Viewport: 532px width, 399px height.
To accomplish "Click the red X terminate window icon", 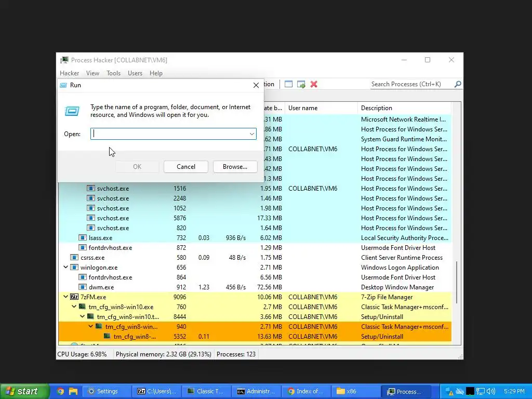I will [314, 84].
